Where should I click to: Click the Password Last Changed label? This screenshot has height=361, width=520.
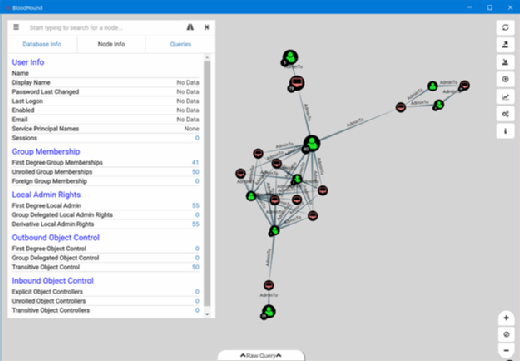[x=45, y=92]
